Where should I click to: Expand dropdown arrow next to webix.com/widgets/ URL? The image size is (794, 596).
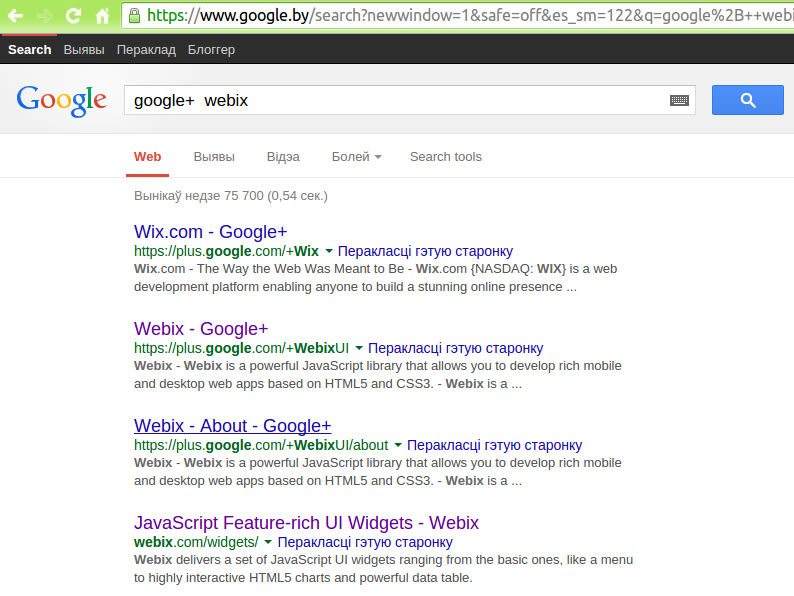tap(268, 542)
